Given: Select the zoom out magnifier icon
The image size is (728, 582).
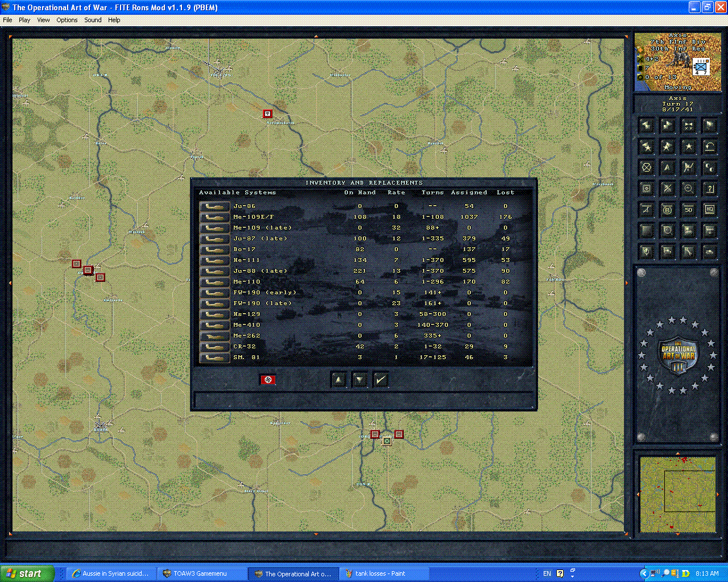Looking at the screenshot, I should [x=688, y=188].
